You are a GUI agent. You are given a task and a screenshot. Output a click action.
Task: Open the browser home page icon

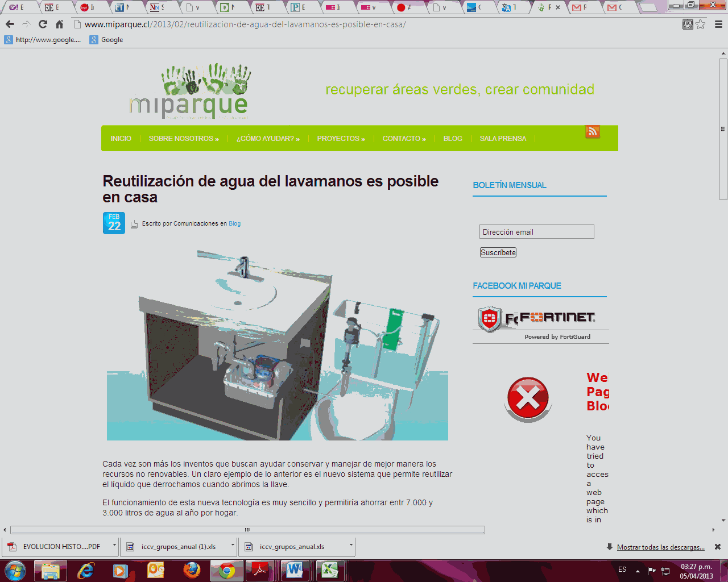pos(59,24)
